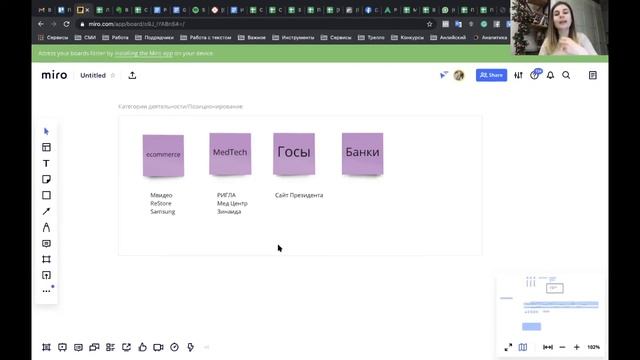Open the Конкурсы bookmarks folder
Viewport: 640px width, 360px height.
pos(407,38)
